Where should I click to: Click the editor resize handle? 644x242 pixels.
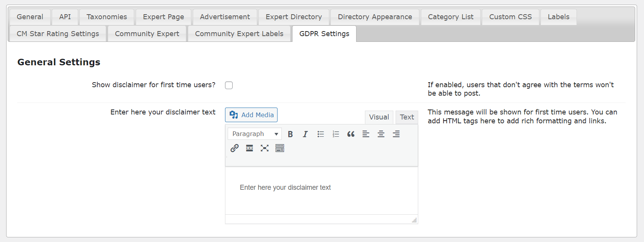pos(414,220)
